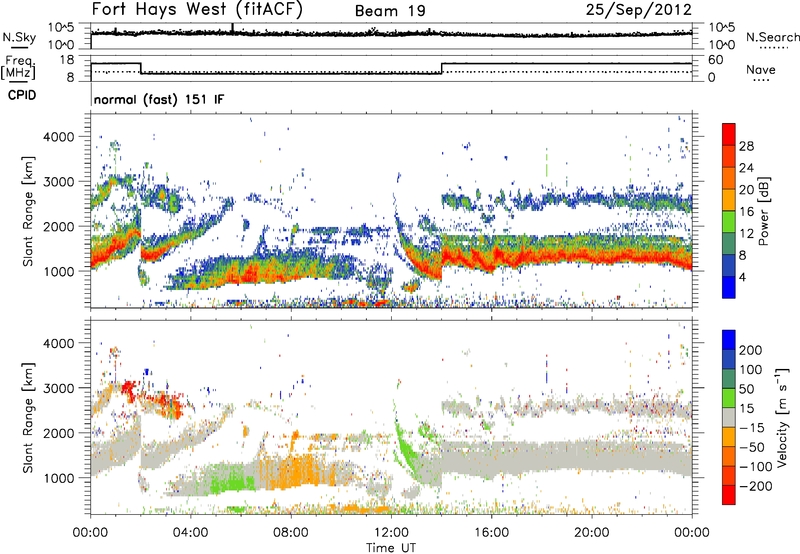
Task: Click the red top segment of power colorbar
Action: click(x=729, y=134)
